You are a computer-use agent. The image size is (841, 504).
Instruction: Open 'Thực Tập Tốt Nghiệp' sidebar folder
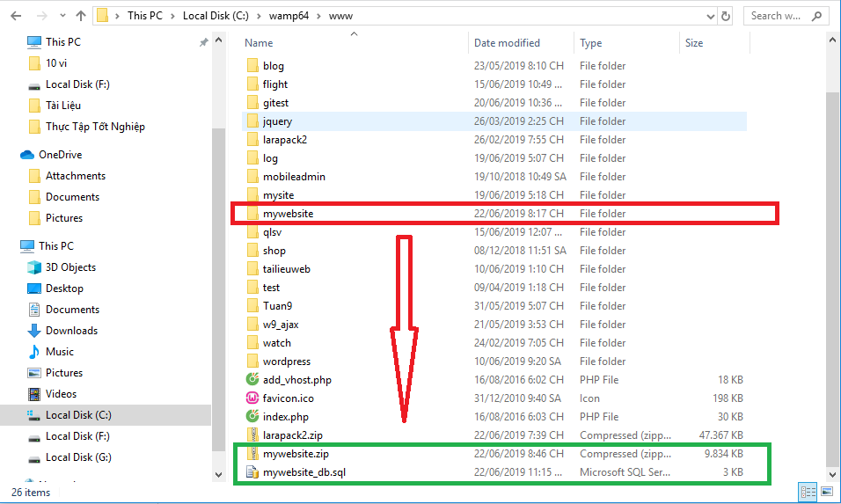(95, 127)
